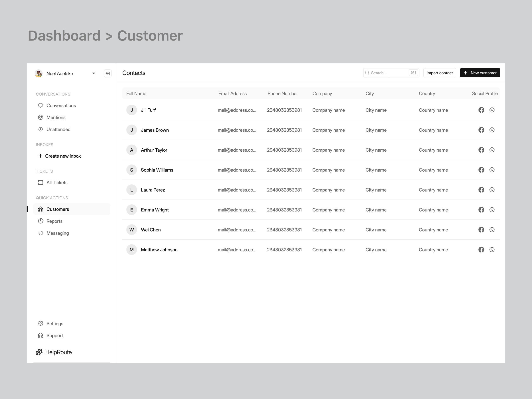The width and height of the screenshot is (532, 399).
Task: Open All Tickets
Action: click(x=57, y=183)
